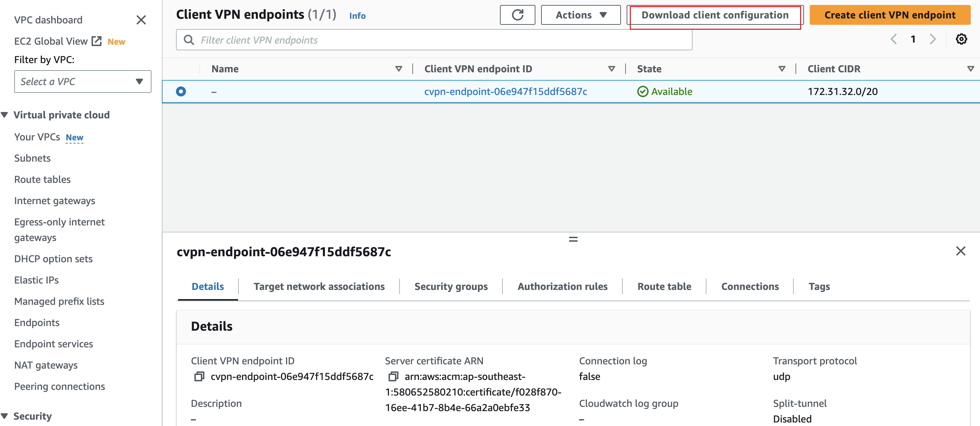This screenshot has width=980, height=426.
Task: Close the VPC dashboard sidebar
Action: pos(141,20)
